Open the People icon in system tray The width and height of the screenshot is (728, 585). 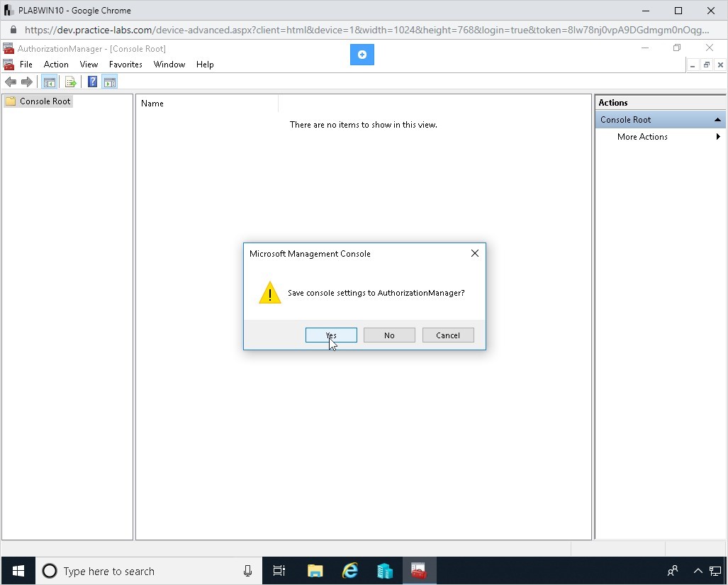[x=672, y=571]
